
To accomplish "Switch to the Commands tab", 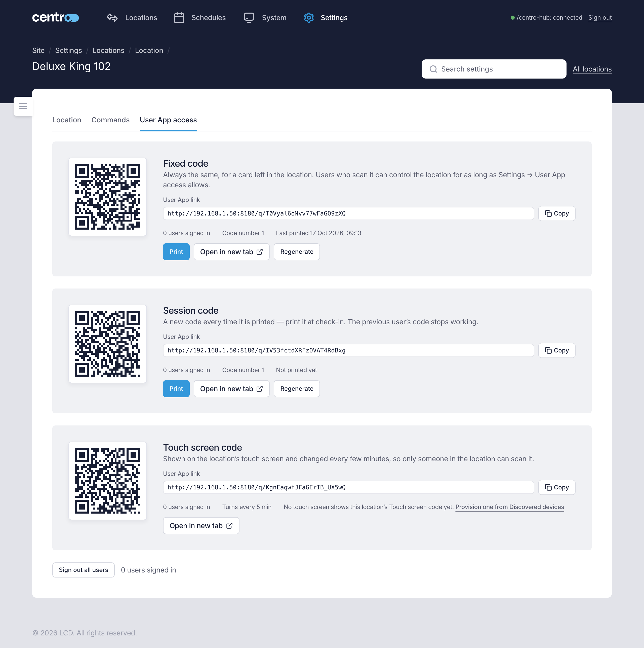I will coord(110,120).
